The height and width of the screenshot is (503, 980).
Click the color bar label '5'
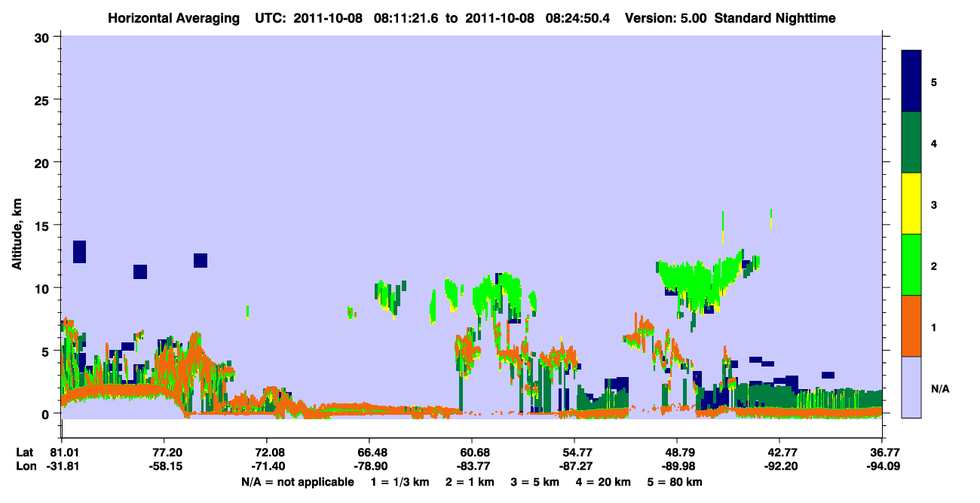pyautogui.click(x=934, y=81)
